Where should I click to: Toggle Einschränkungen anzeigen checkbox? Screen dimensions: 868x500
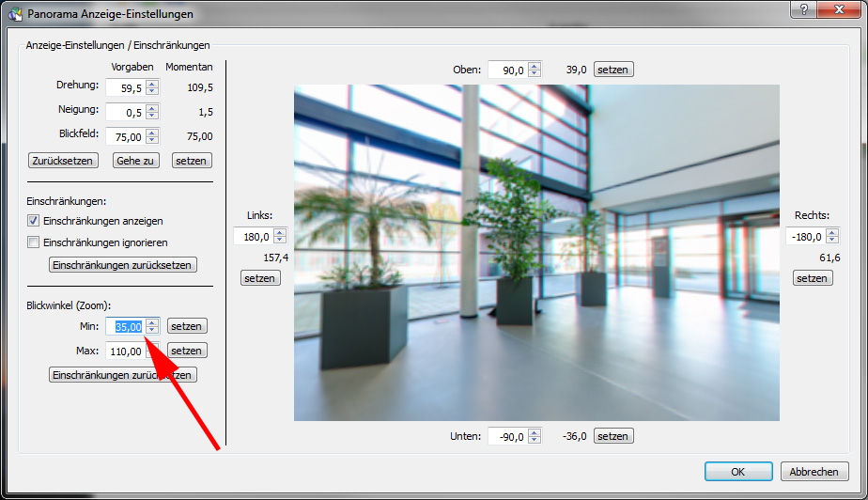point(34,221)
